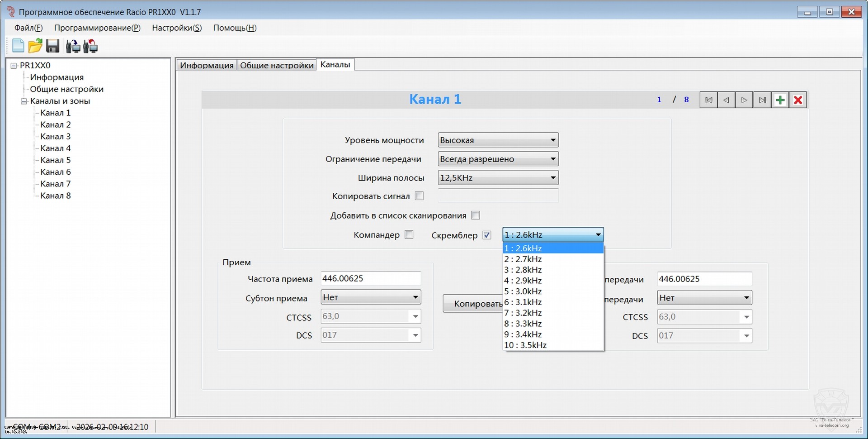
Task: Open the Уровень мощности dropdown
Action: [x=498, y=140]
